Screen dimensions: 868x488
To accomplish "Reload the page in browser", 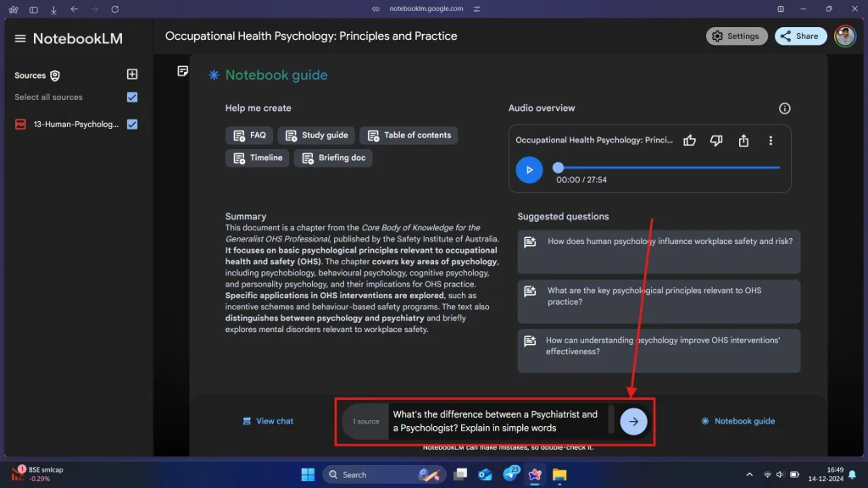I will [115, 9].
